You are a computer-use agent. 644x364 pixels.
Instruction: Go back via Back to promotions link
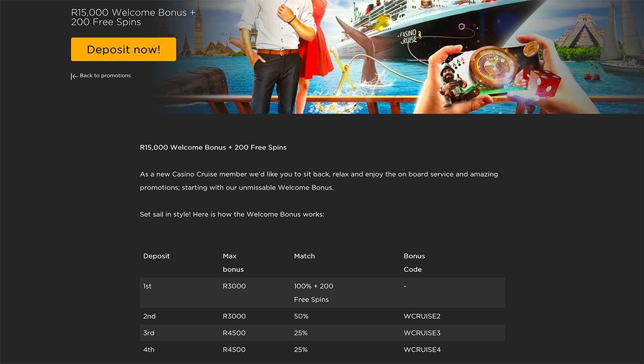click(105, 76)
